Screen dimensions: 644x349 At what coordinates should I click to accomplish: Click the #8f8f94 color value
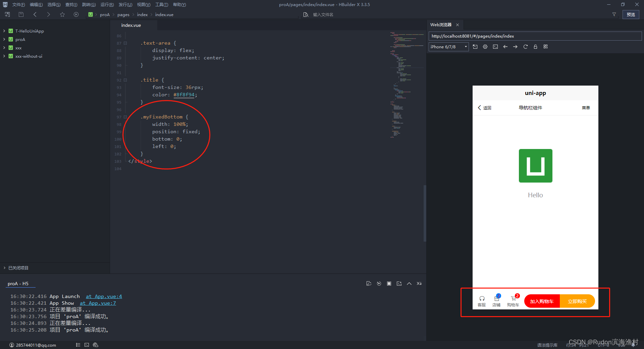click(184, 95)
